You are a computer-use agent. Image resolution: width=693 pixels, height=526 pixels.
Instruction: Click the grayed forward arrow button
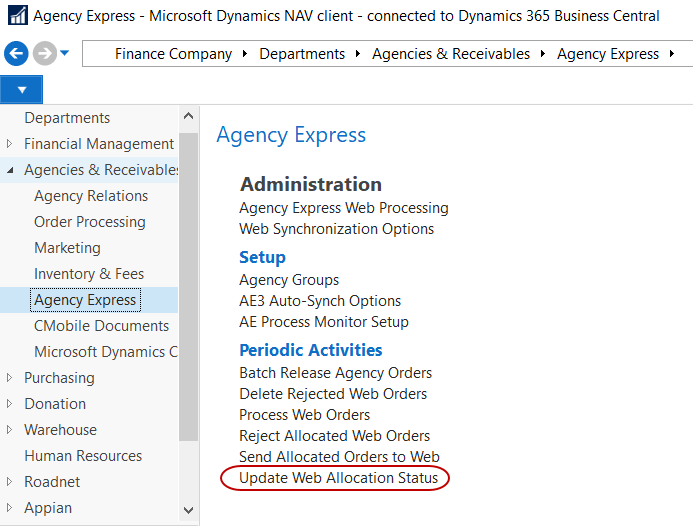(44, 54)
